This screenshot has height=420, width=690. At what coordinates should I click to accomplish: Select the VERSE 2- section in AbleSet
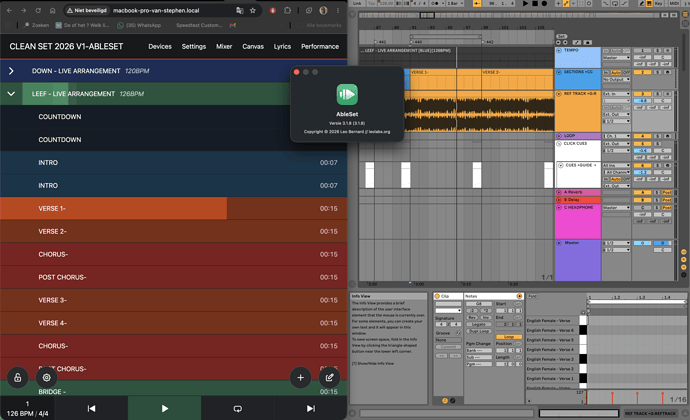173,231
